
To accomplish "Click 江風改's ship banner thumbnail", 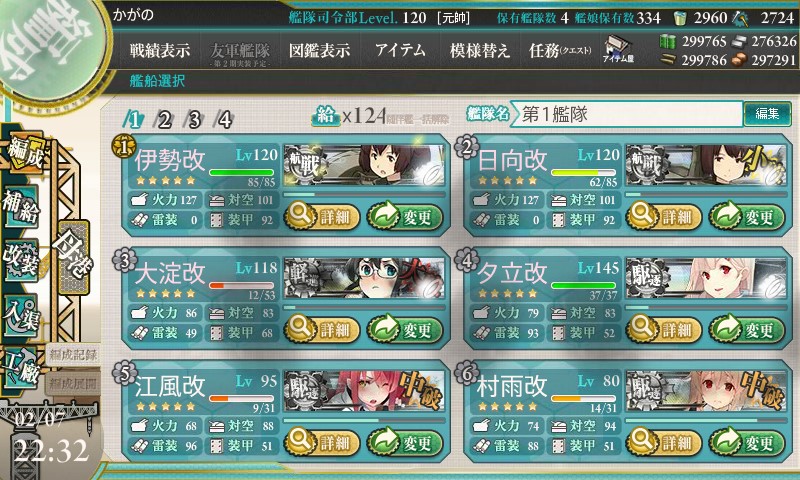I will click(x=364, y=392).
